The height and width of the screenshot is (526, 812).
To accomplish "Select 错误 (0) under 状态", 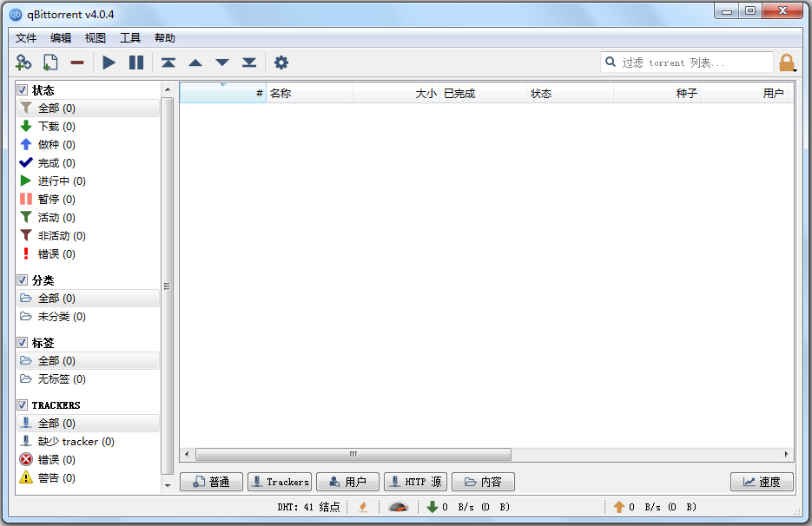I will pos(88,254).
